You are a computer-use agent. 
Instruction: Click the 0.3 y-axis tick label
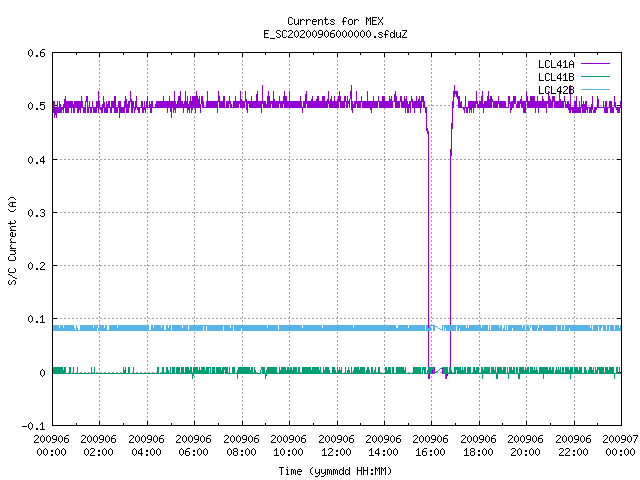click(36, 213)
